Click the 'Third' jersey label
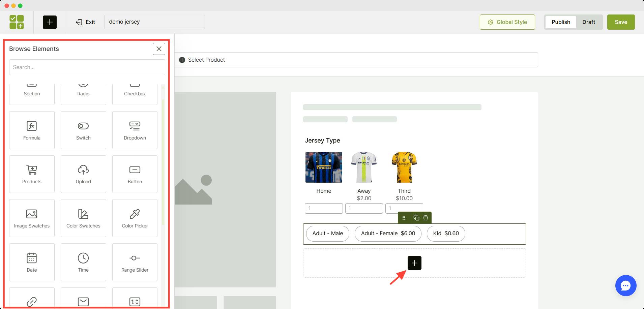 (404, 191)
